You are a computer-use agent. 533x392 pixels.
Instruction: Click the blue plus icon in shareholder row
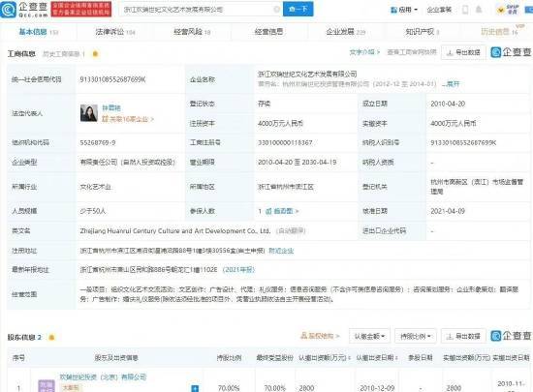[195, 388]
